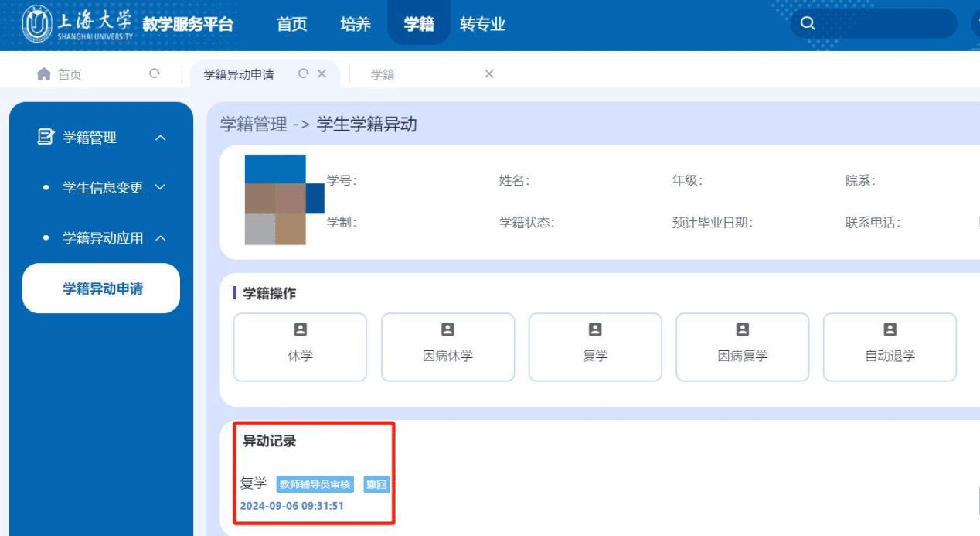The height and width of the screenshot is (536, 980).
Task: Click the 学籍管理 sidebar icon
Action: 45,138
